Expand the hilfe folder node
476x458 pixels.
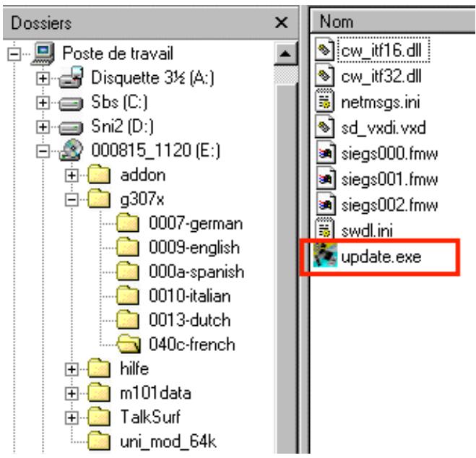coord(72,369)
